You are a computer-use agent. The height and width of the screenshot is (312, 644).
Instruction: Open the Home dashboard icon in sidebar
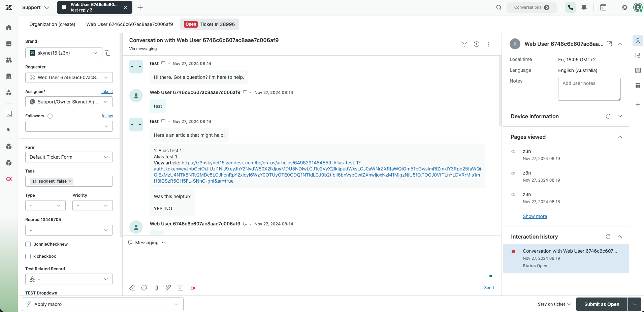(8, 27)
